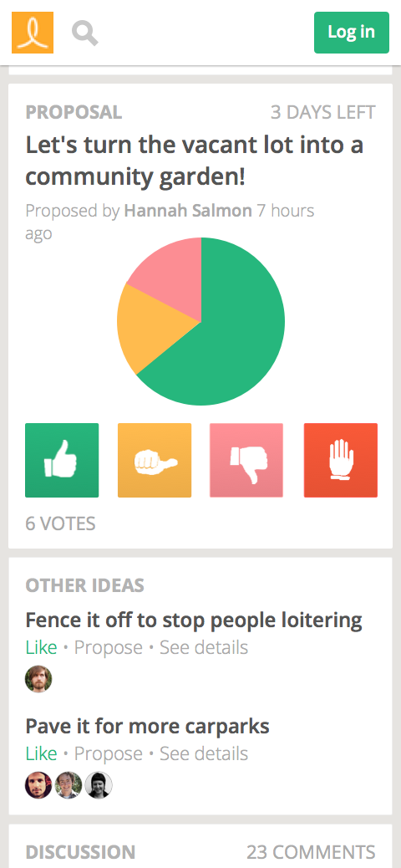
Task: View the black-and-white avatar under carparks
Action: (x=99, y=785)
